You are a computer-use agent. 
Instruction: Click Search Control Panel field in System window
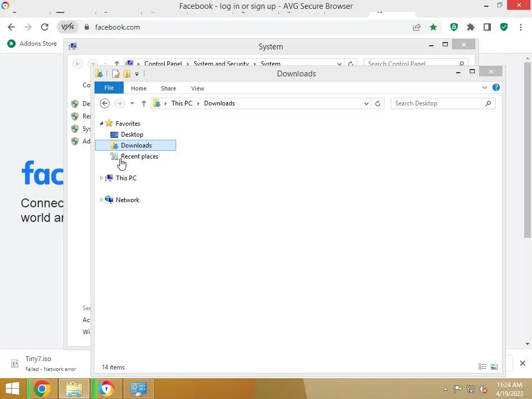[416, 63]
